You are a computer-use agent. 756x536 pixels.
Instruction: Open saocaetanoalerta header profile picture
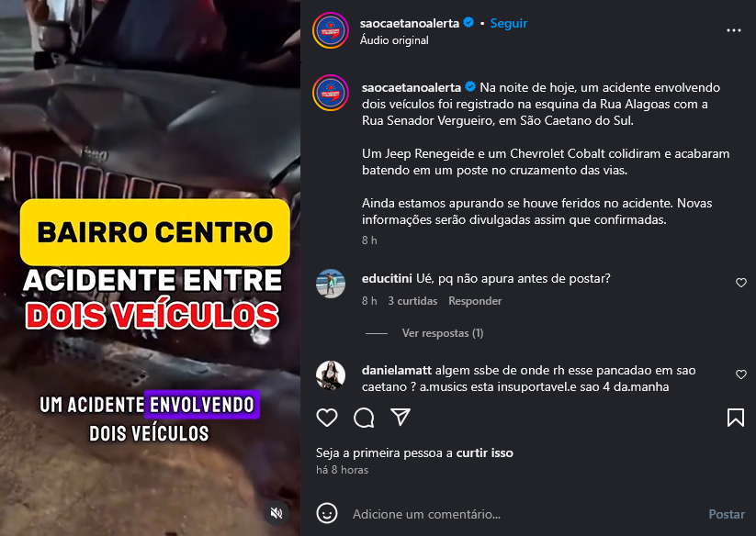pyautogui.click(x=331, y=30)
